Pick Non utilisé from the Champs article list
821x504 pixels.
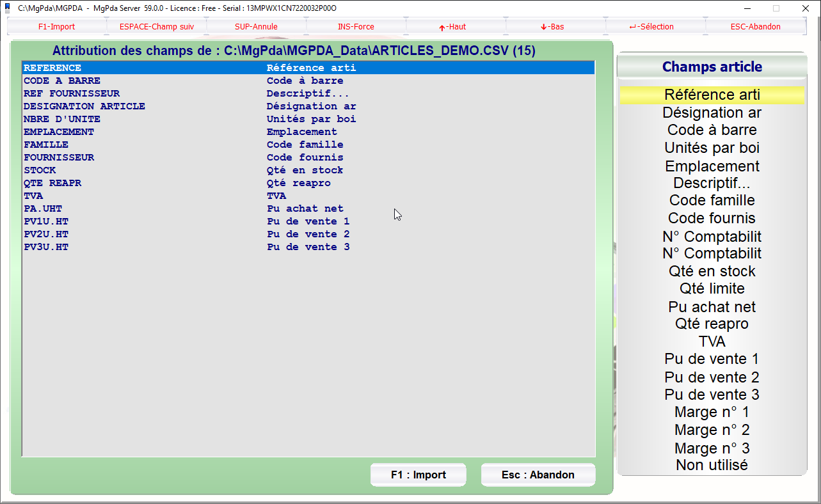coord(712,465)
